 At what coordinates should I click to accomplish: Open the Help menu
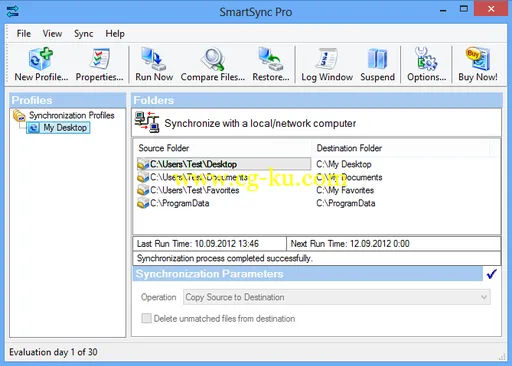pyautogui.click(x=115, y=33)
